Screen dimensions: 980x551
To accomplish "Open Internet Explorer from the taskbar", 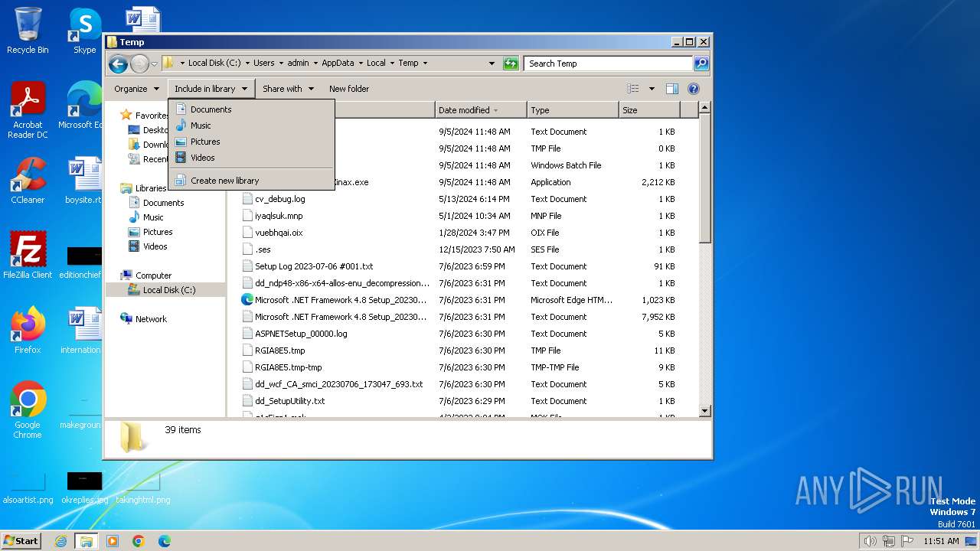I will point(60,541).
